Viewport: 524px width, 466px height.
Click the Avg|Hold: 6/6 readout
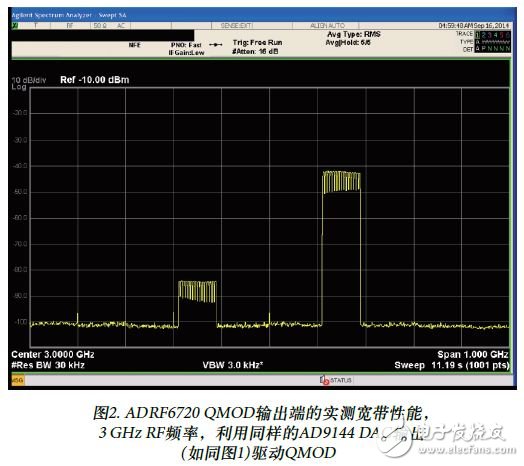point(348,43)
